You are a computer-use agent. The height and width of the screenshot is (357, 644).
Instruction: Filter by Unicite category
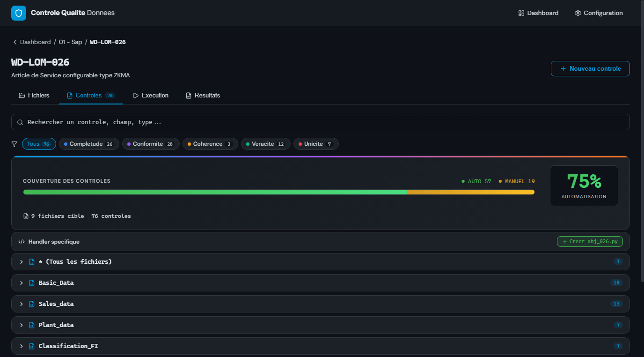(316, 144)
